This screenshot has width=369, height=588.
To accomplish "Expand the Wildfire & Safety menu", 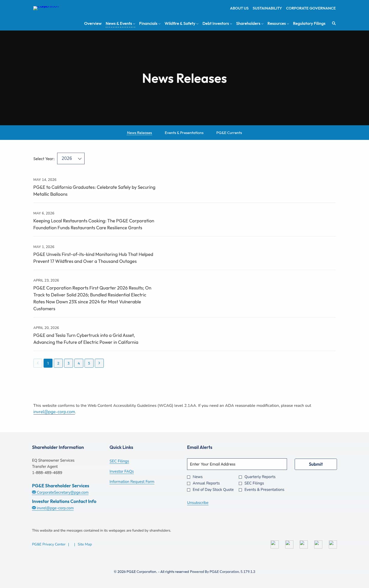I will tap(181, 24).
